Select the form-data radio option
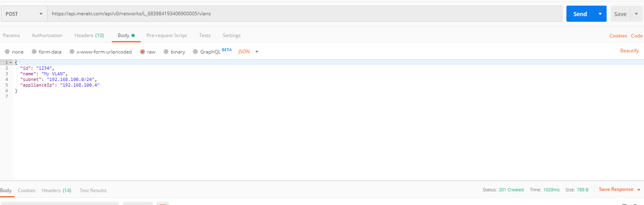 point(47,52)
